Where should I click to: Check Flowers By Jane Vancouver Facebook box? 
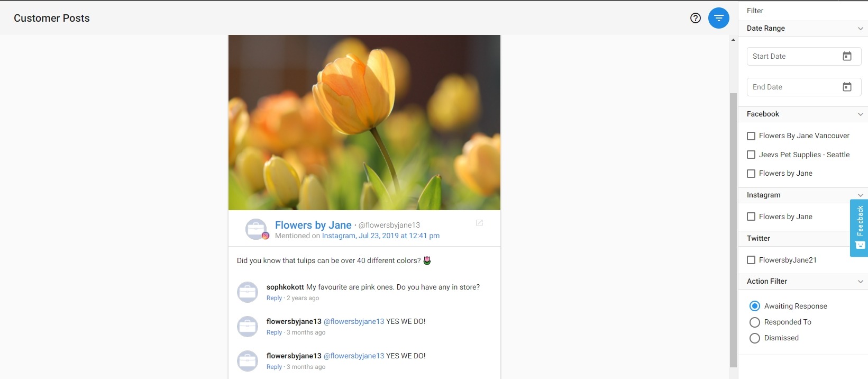pyautogui.click(x=751, y=136)
